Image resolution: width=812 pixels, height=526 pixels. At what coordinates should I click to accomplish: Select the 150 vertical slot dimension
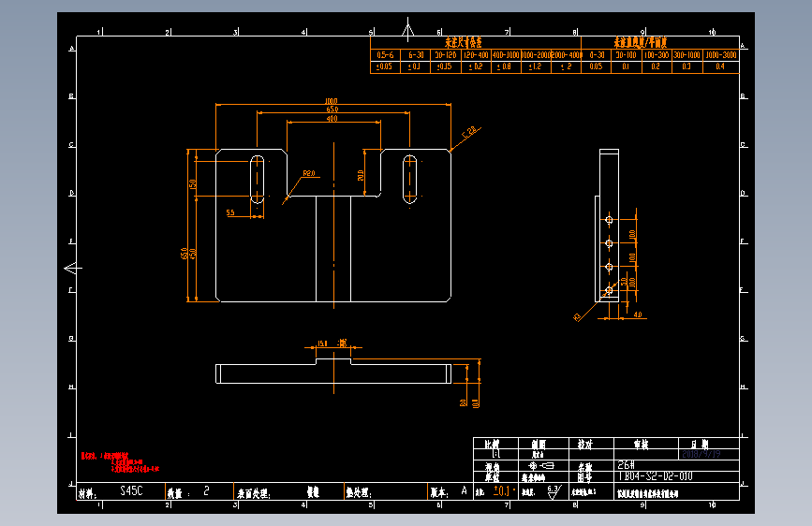click(x=193, y=183)
